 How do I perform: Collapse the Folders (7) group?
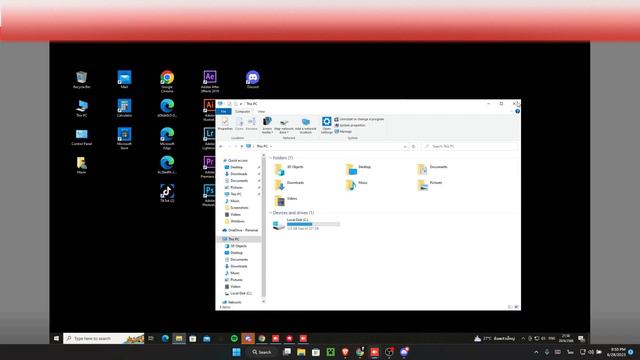270,158
